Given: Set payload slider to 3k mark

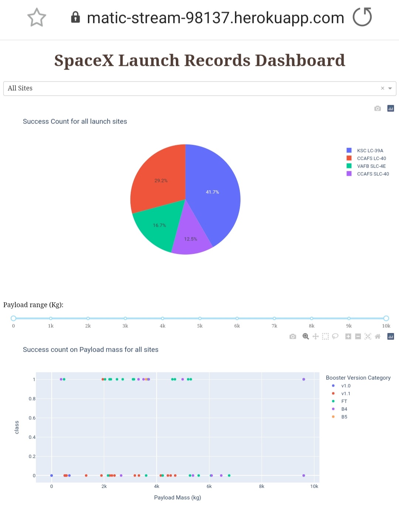Looking at the screenshot, I should (x=125, y=318).
